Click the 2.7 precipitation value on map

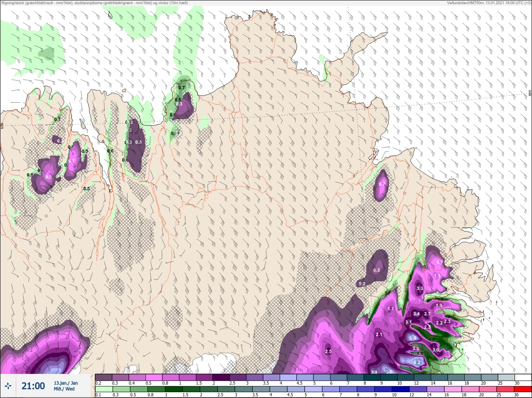tap(427, 314)
